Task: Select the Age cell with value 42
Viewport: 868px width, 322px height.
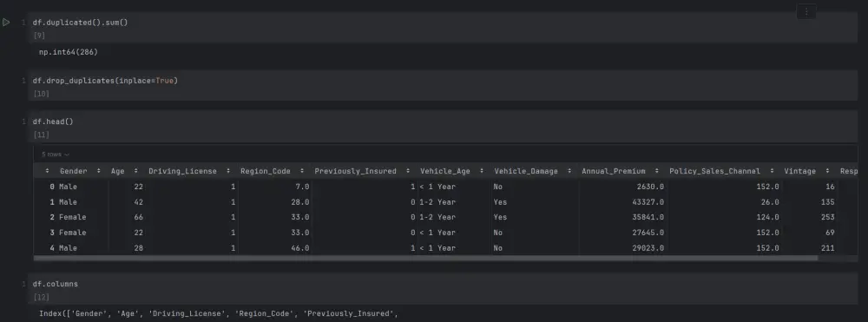Action: [x=138, y=202]
